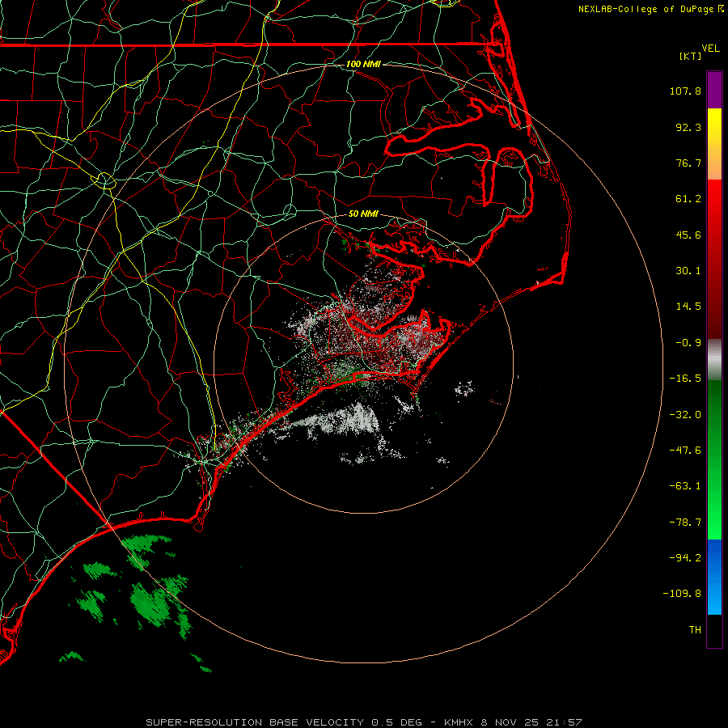728x728 pixels.
Task: Click the 45.6 scale value
Action: [x=688, y=235]
